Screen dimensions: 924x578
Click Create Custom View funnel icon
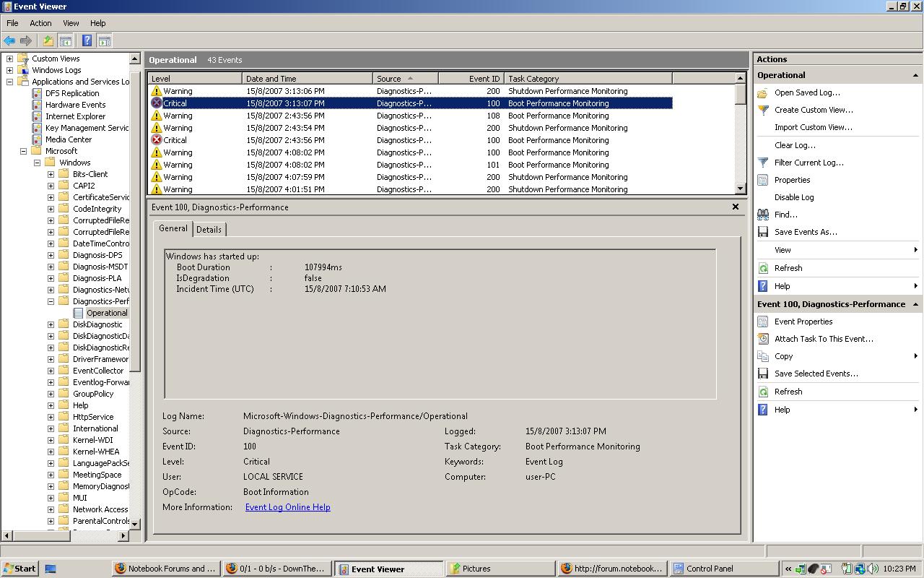point(763,110)
